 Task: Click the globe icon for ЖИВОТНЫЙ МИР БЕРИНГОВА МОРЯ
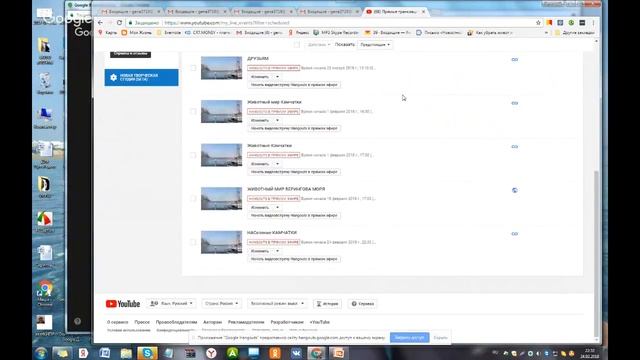(515, 190)
